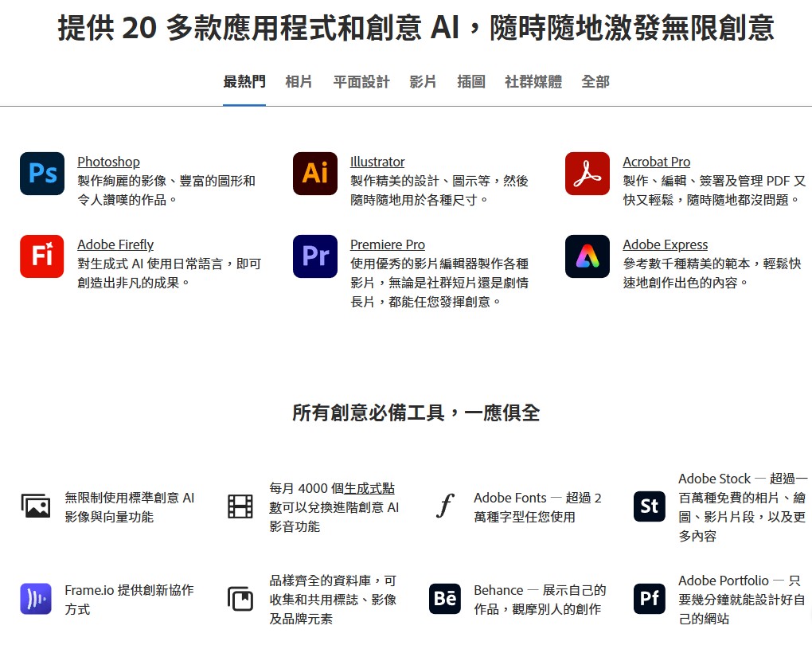812x649 pixels.
Task: Open the 平面設計 tab
Action: 361,82
